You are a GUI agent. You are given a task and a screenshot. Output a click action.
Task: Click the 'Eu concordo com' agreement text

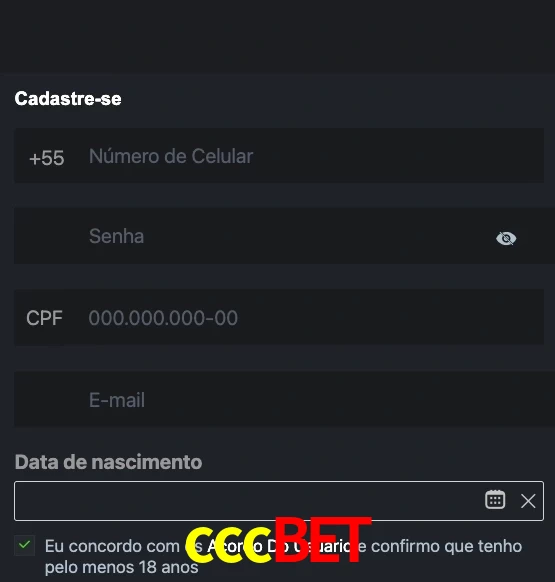click(x=112, y=546)
